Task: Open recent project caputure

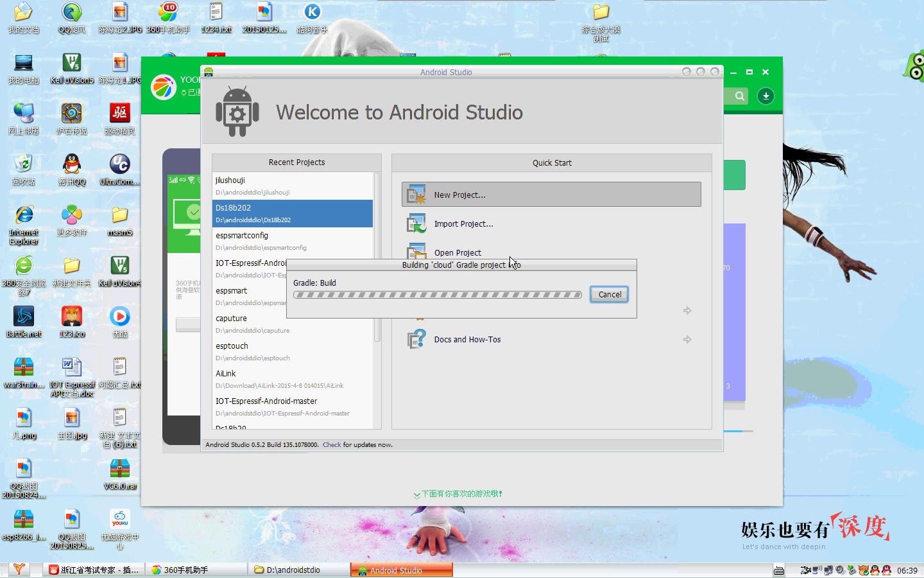Action: tap(293, 324)
